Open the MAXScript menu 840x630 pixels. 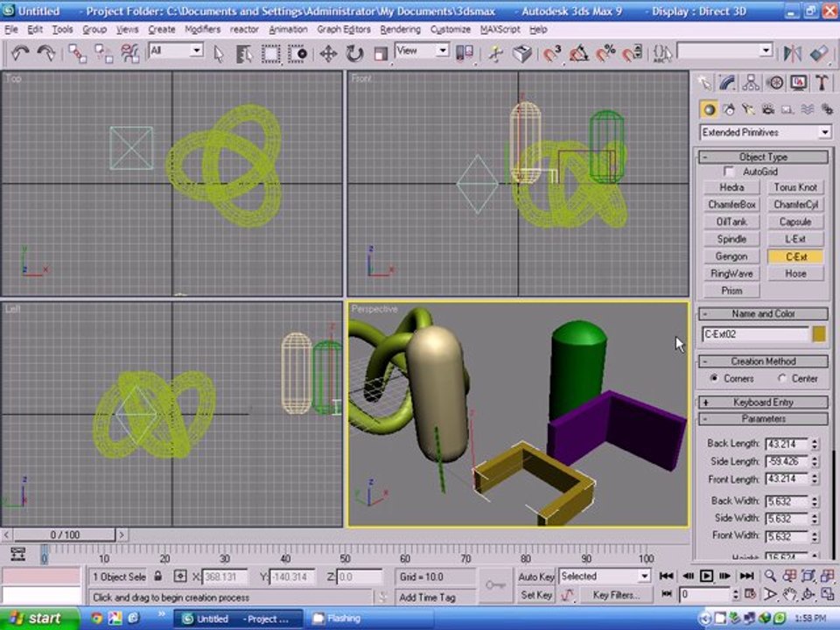500,30
